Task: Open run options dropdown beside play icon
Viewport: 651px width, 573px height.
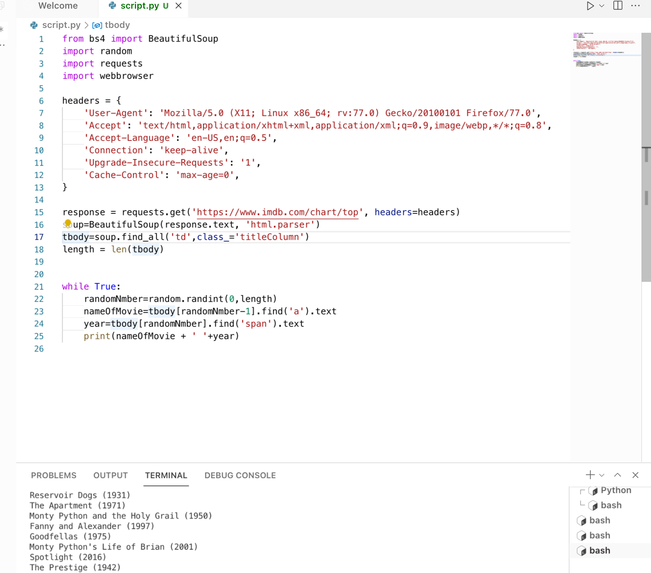Action: click(x=601, y=6)
